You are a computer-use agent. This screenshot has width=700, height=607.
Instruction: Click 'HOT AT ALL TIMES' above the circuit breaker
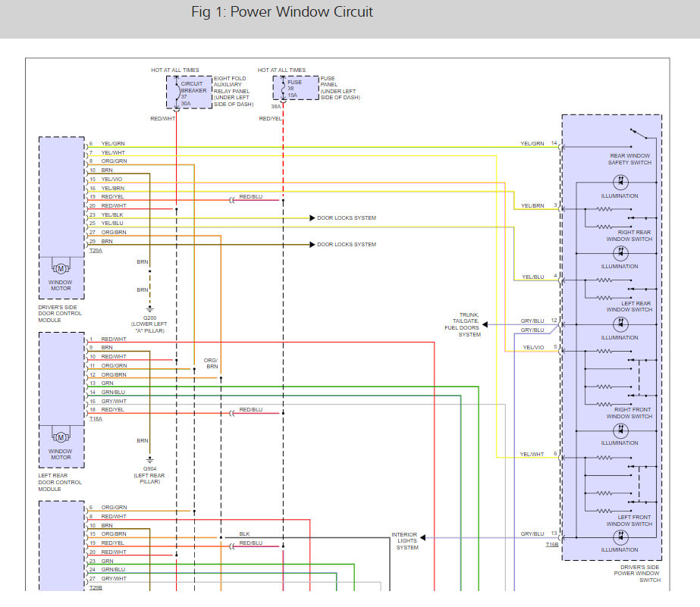tap(175, 70)
